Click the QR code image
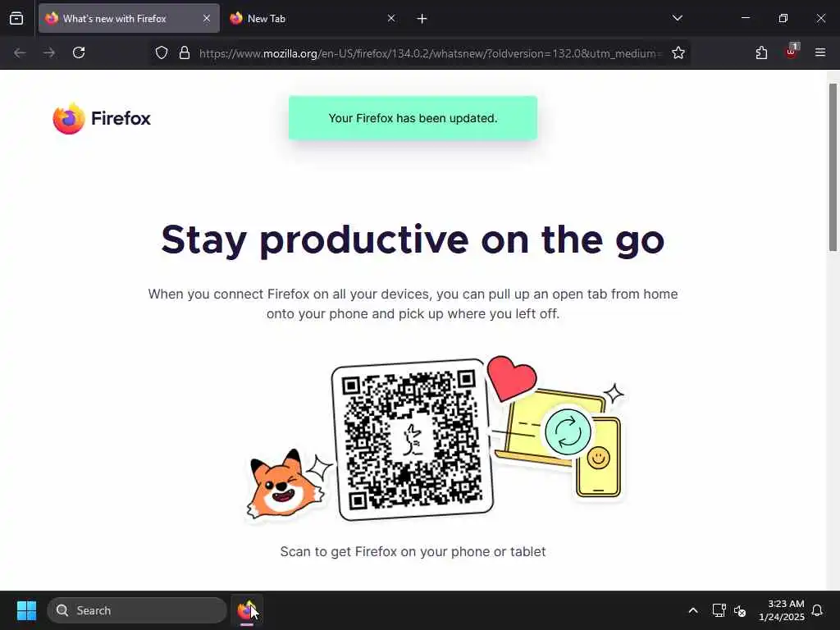Screen dimensions: 840x630 point(412,440)
